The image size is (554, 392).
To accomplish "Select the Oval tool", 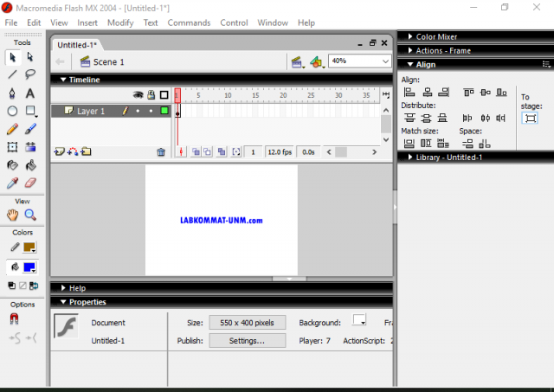I will pyautogui.click(x=12, y=112).
